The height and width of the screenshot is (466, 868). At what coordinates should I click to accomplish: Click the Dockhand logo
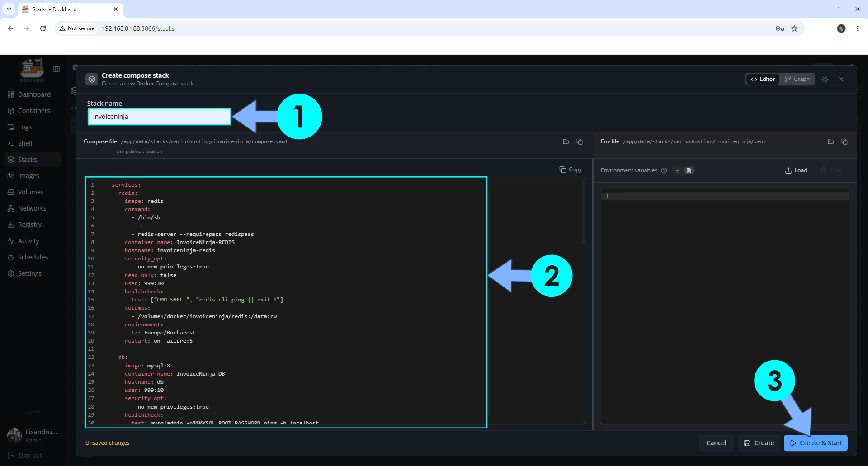[x=32, y=70]
